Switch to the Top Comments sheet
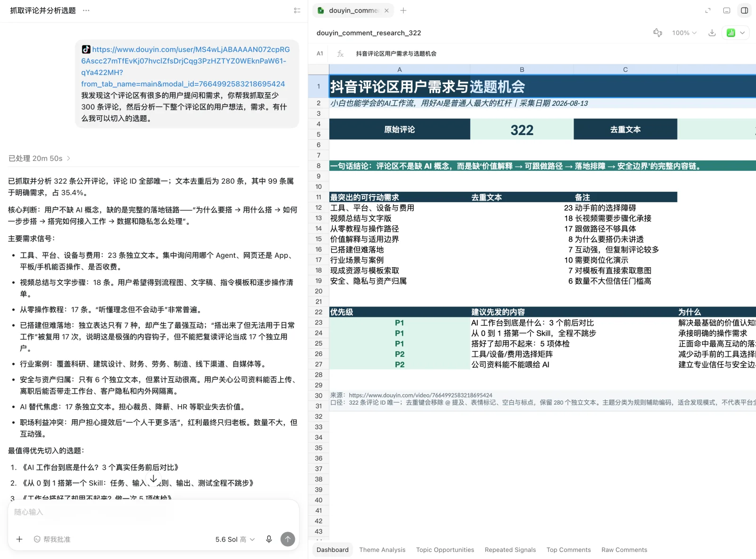 tap(569, 550)
